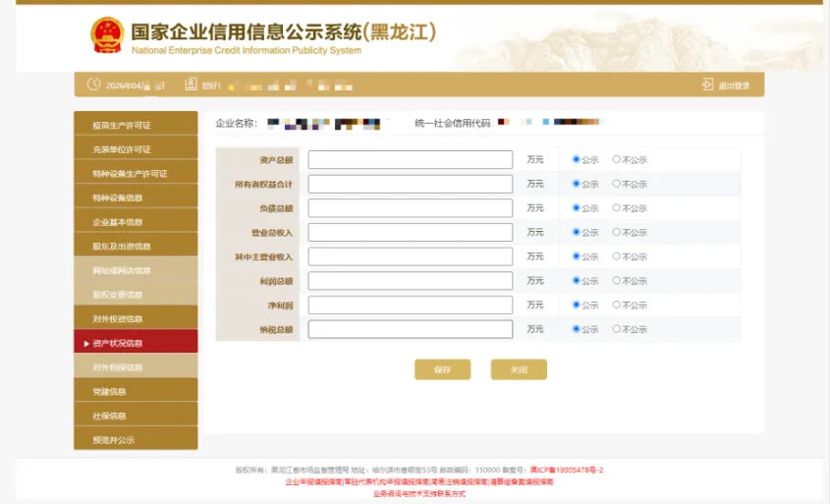Open the 疫苗生产许可证 sidebar item
The image size is (830, 504).
pyautogui.click(x=136, y=124)
